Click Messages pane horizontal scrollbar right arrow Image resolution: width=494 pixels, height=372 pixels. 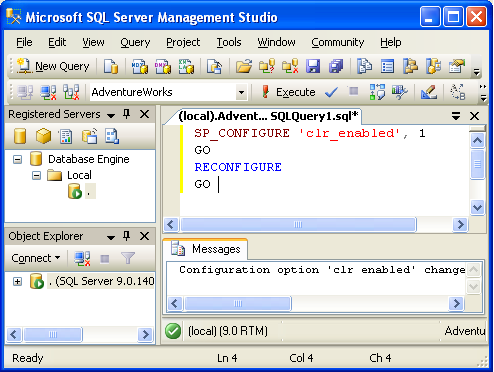click(x=456, y=303)
